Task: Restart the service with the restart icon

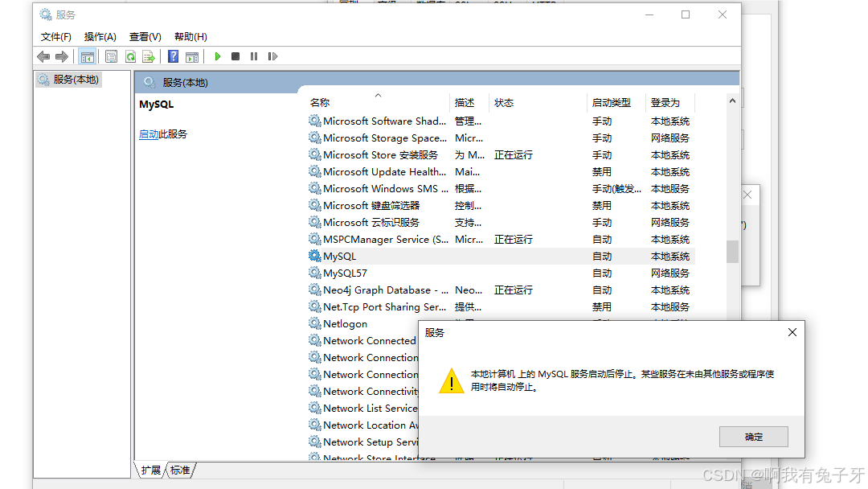Action: (272, 56)
